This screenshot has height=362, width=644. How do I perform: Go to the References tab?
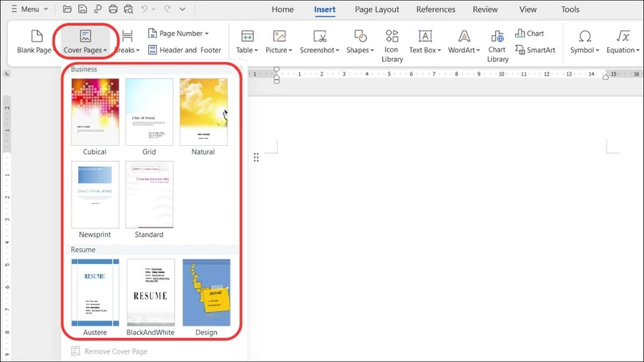pyautogui.click(x=436, y=9)
